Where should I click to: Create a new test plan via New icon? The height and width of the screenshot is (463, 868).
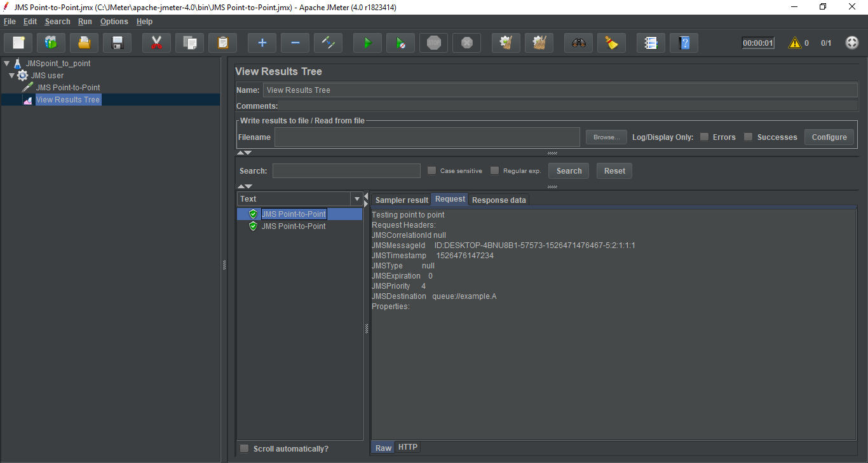(18, 43)
